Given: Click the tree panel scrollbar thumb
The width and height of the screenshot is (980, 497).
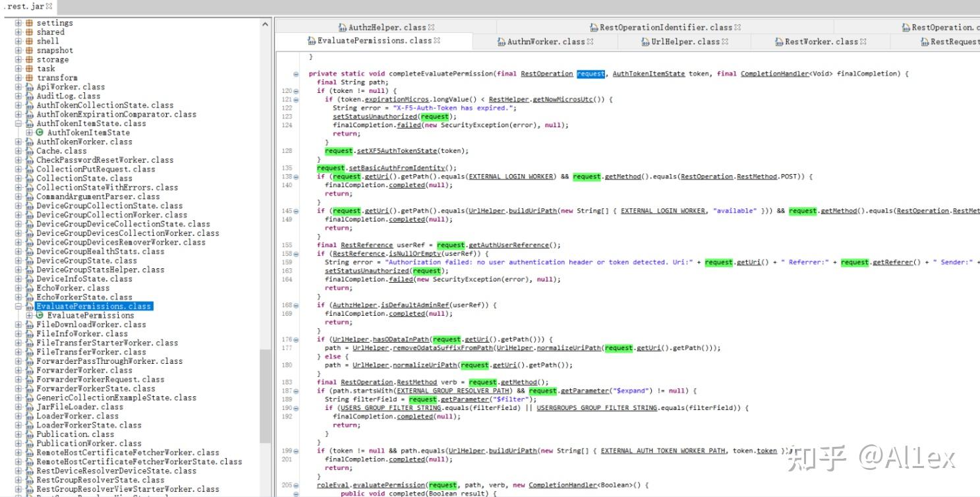Looking at the screenshot, I should point(266,396).
